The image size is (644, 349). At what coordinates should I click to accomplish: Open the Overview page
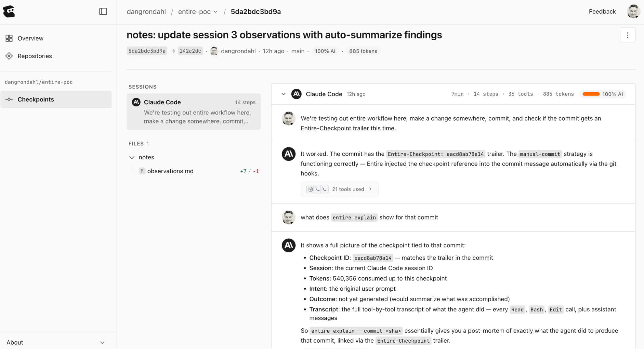pyautogui.click(x=30, y=38)
